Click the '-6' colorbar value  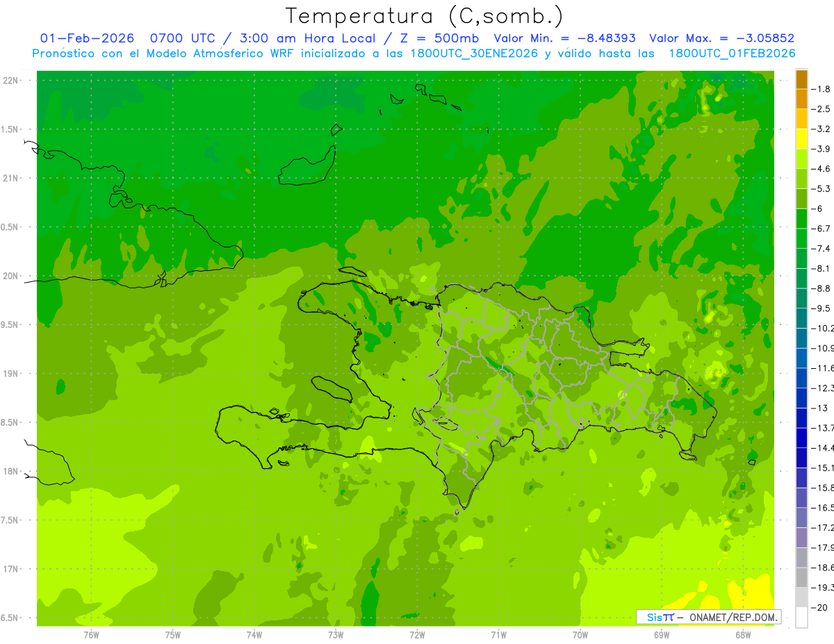[818, 208]
